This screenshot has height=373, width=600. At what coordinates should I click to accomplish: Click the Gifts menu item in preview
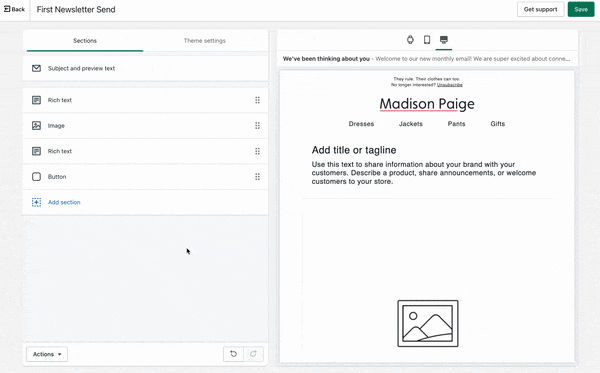497,124
